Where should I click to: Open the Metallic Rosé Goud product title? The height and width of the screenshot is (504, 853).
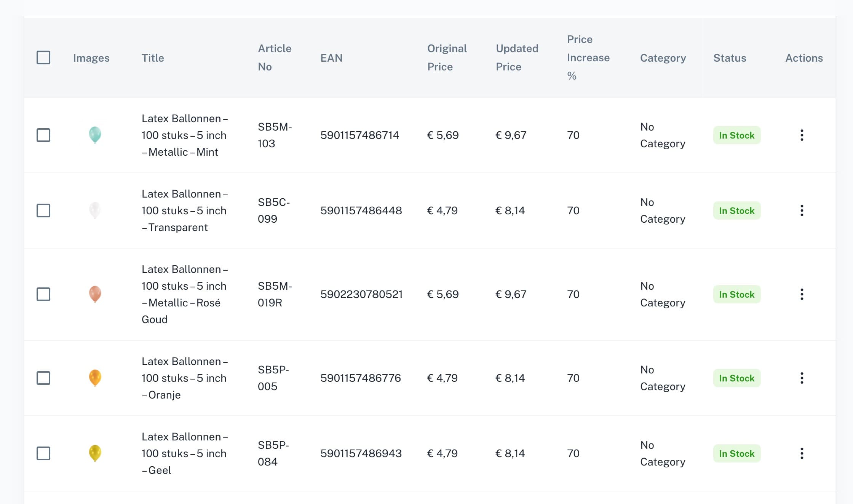[184, 294]
